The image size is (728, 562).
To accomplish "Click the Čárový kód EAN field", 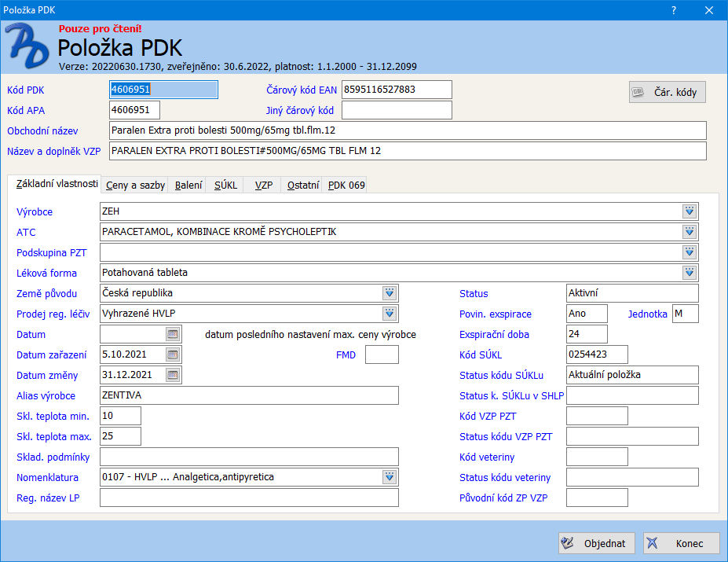I will click(397, 90).
